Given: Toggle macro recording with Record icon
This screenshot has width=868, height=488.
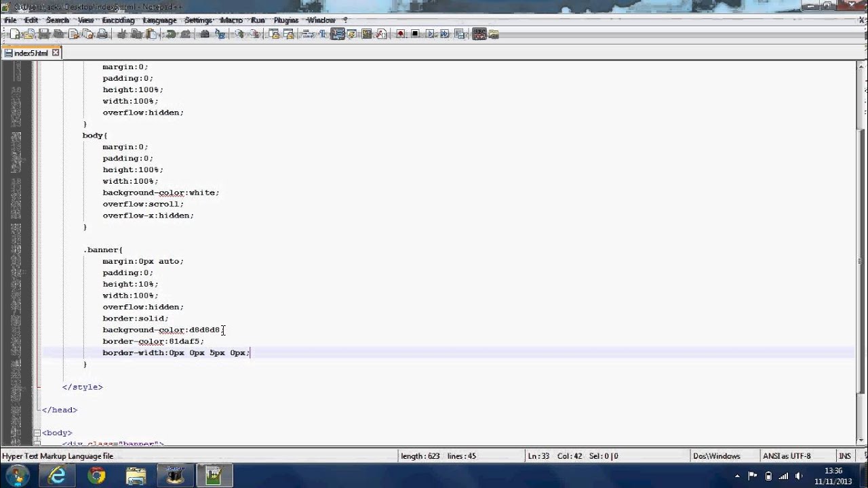Looking at the screenshot, I should [401, 34].
